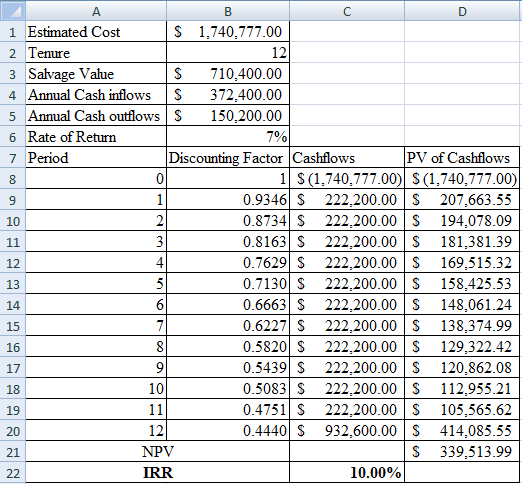This screenshot has height=484, width=522.
Task: Select column D header
Action: pos(462,11)
